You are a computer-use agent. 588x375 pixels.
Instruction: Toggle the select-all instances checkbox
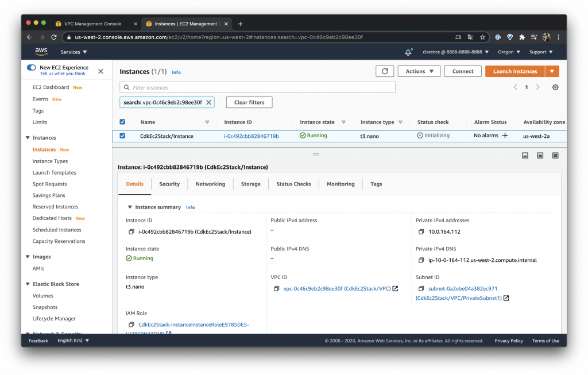point(122,122)
